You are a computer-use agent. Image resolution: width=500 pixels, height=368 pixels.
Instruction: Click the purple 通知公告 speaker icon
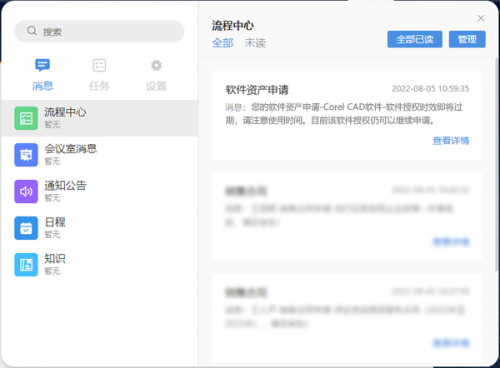click(x=26, y=191)
